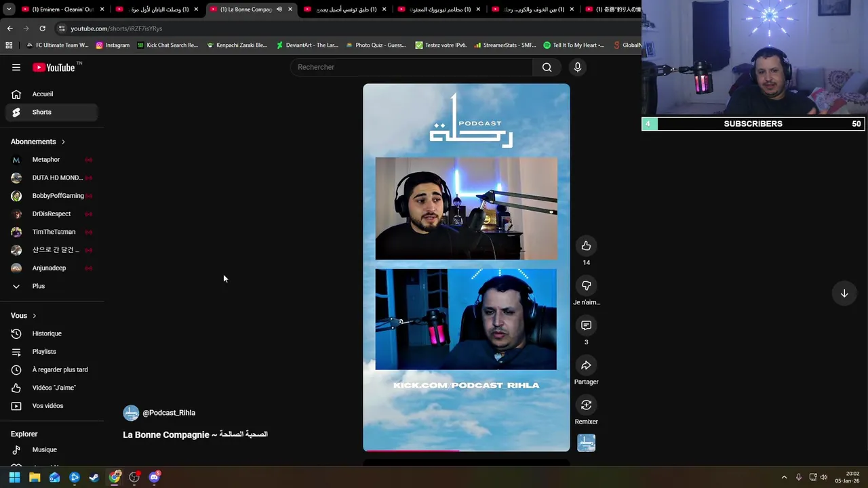
Task: Like the short with thumbs up
Action: 586,246
